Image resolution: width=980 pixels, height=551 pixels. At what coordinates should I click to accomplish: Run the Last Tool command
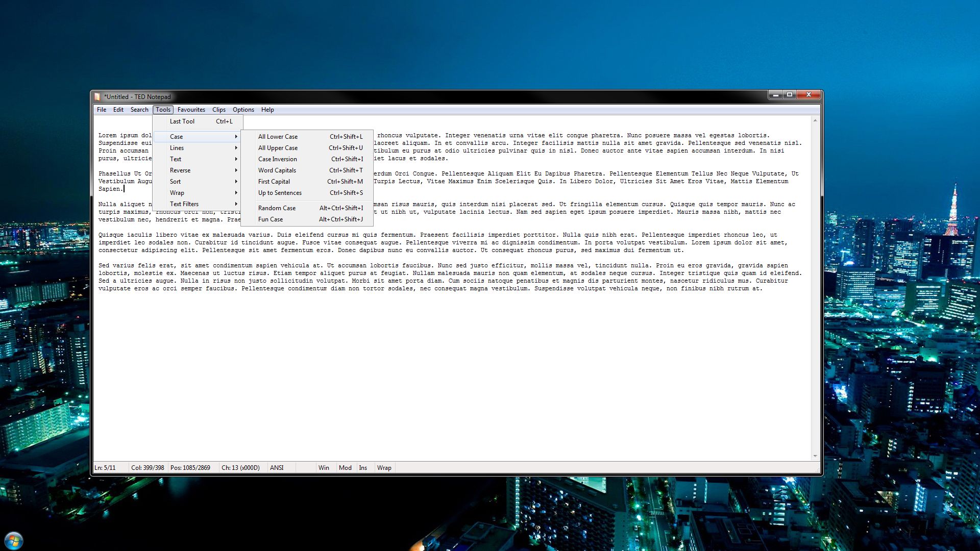[x=182, y=121]
